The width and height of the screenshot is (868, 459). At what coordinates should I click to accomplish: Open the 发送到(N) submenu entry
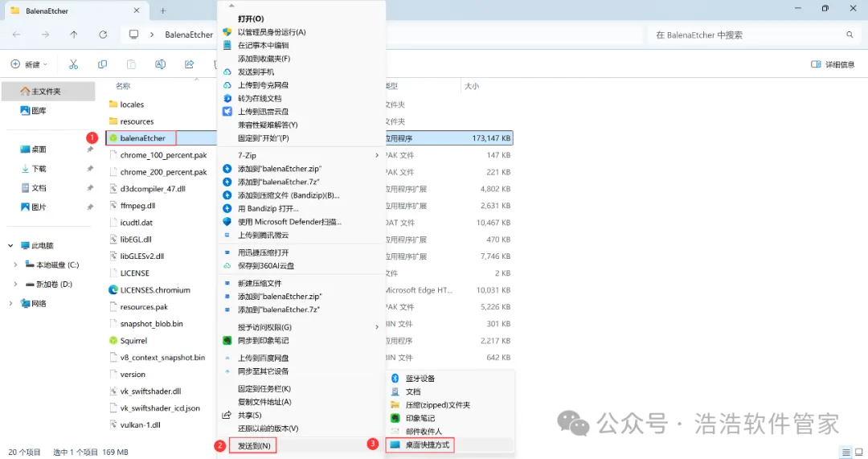coord(253,445)
